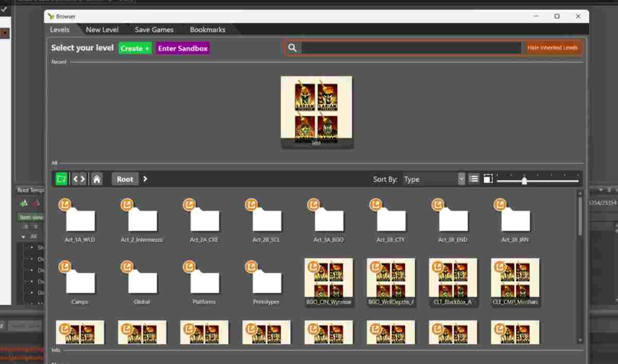Open the Act_3B_IRN folder
The width and height of the screenshot is (618, 364).
(x=516, y=221)
